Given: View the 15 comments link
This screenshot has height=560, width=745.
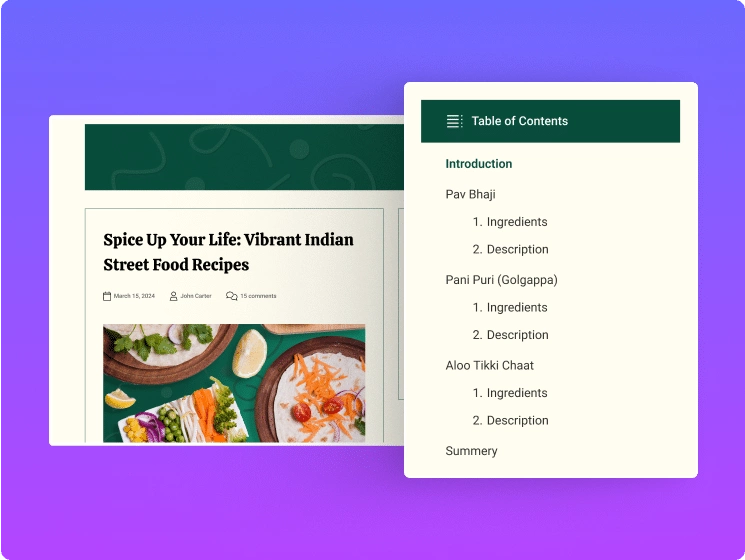Looking at the screenshot, I should (258, 296).
